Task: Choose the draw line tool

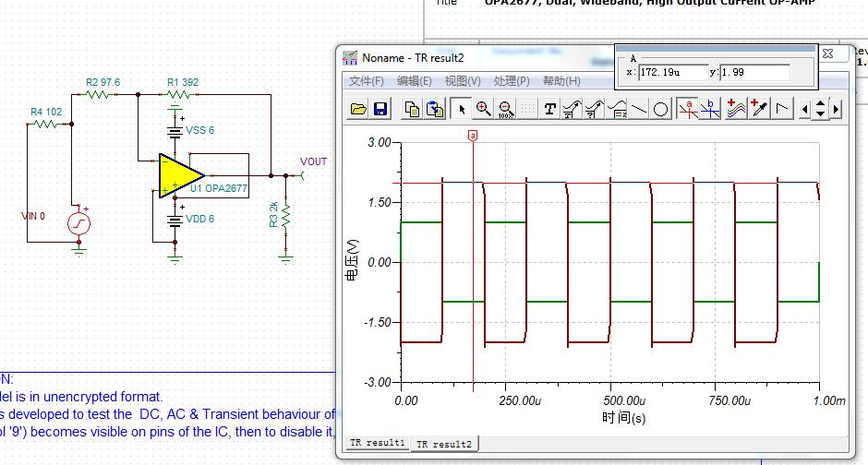Action: (639, 109)
